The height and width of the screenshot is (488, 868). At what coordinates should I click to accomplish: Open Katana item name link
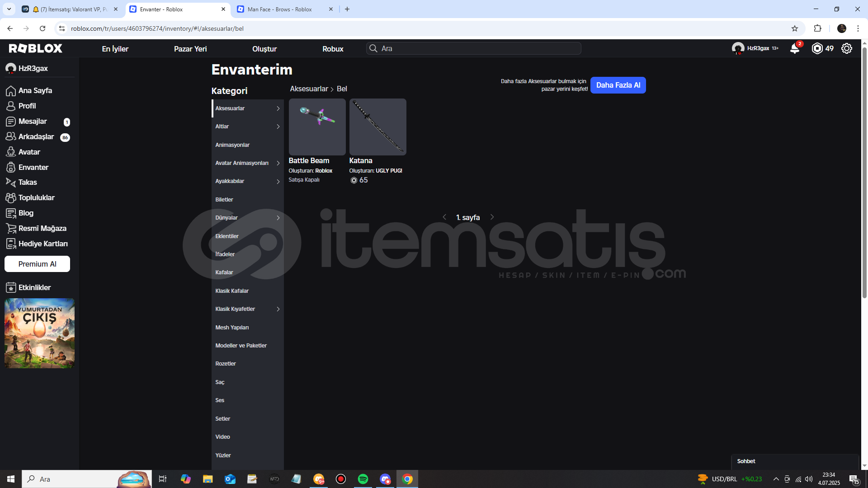(361, 160)
